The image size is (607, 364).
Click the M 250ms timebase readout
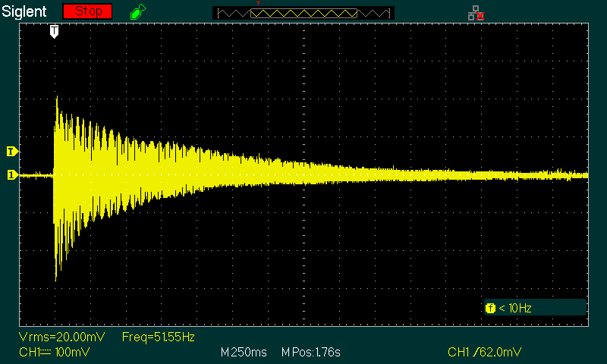244,352
